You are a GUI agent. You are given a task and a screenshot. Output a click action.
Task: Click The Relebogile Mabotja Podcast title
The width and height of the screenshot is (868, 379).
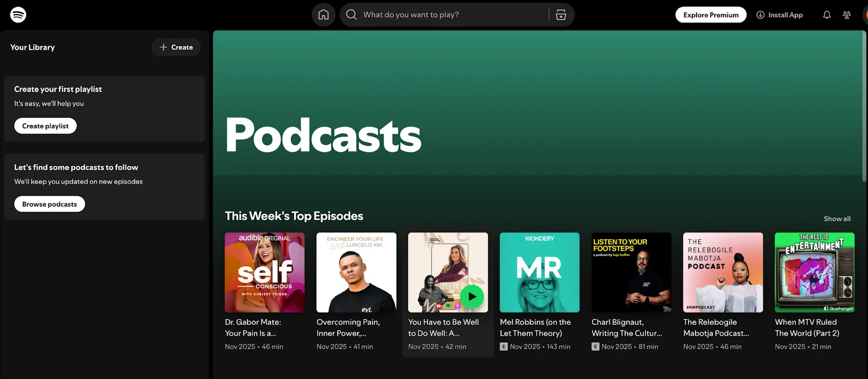tap(716, 327)
